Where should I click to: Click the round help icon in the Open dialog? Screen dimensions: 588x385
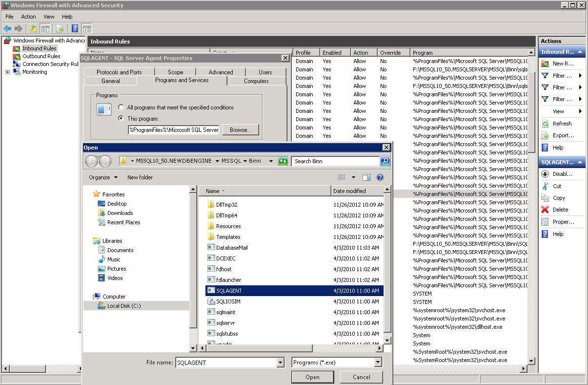pos(380,177)
